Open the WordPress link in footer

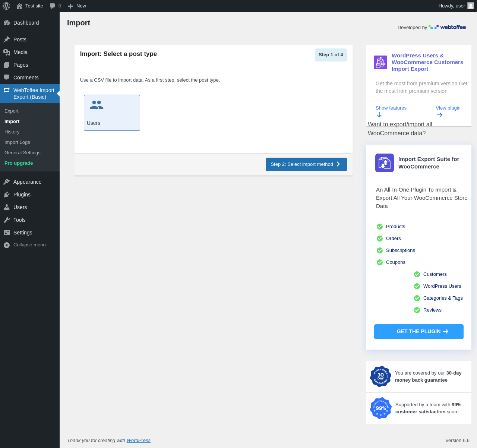pyautogui.click(x=139, y=441)
